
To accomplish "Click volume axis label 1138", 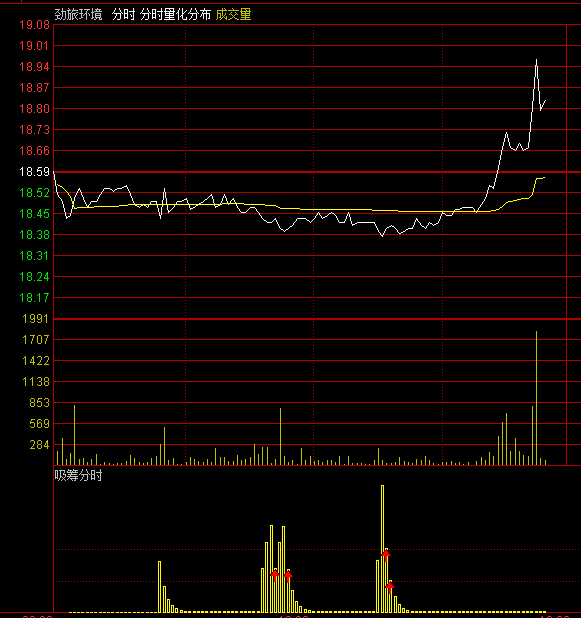I will (x=36, y=382).
